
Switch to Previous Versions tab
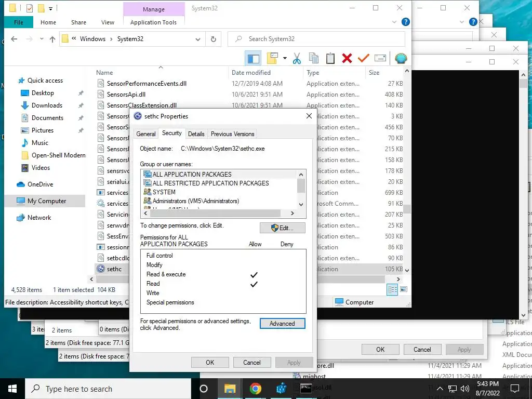pyautogui.click(x=232, y=134)
